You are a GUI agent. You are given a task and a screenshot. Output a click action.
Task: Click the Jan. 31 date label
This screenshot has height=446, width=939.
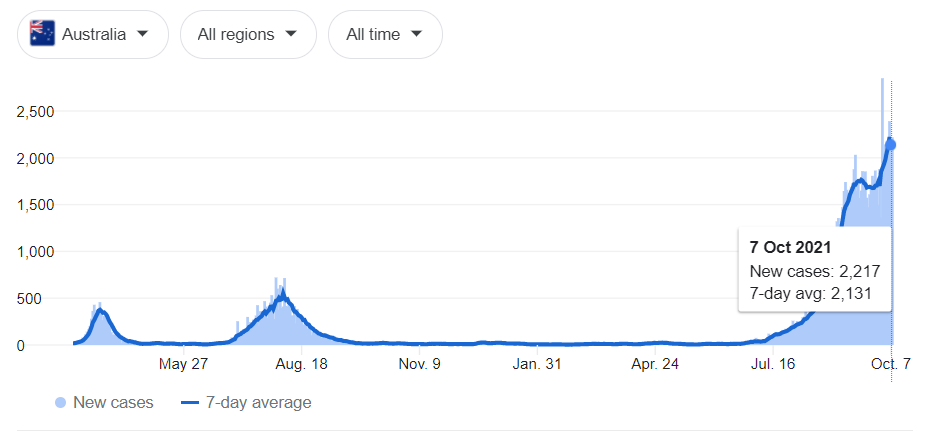[x=537, y=364]
